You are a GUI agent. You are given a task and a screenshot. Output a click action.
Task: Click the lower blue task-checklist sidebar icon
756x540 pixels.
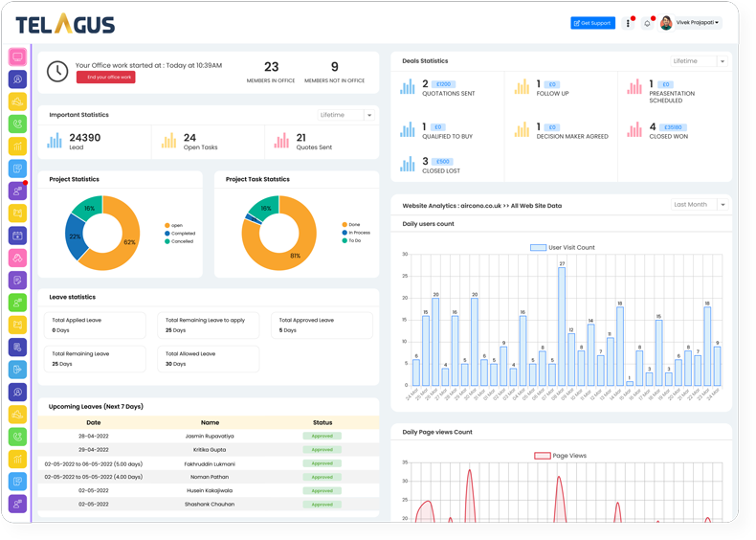(x=18, y=482)
